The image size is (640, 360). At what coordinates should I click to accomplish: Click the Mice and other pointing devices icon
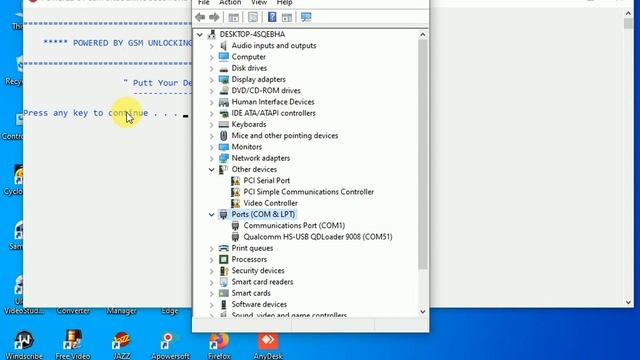(223, 136)
